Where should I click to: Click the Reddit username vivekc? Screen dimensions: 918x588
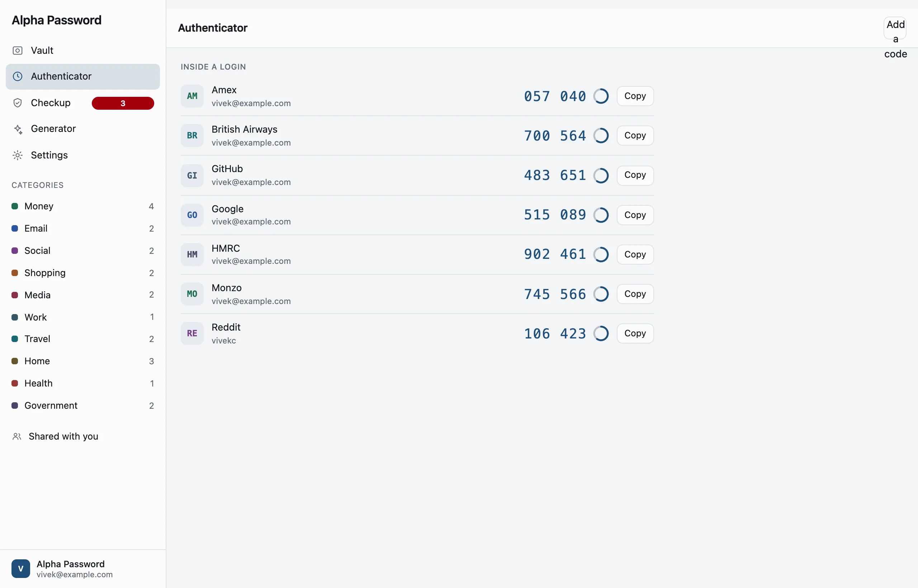click(x=224, y=341)
